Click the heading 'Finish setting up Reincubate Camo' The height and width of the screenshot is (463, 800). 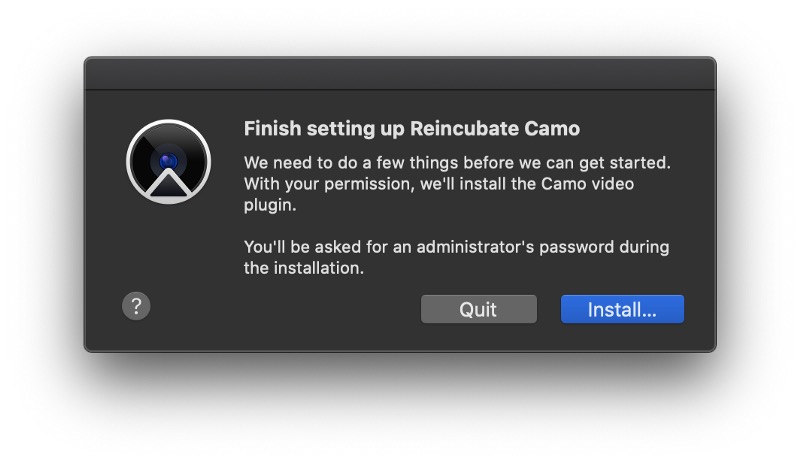[412, 129]
